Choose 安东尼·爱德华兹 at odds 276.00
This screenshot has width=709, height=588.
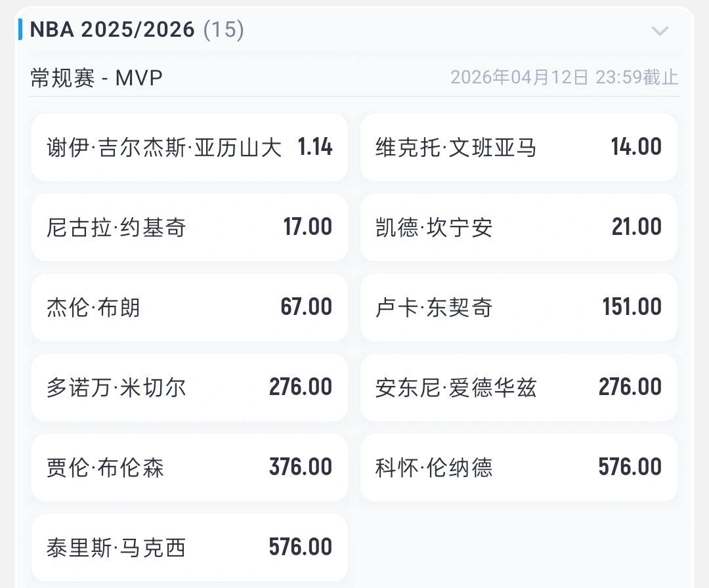coord(518,387)
